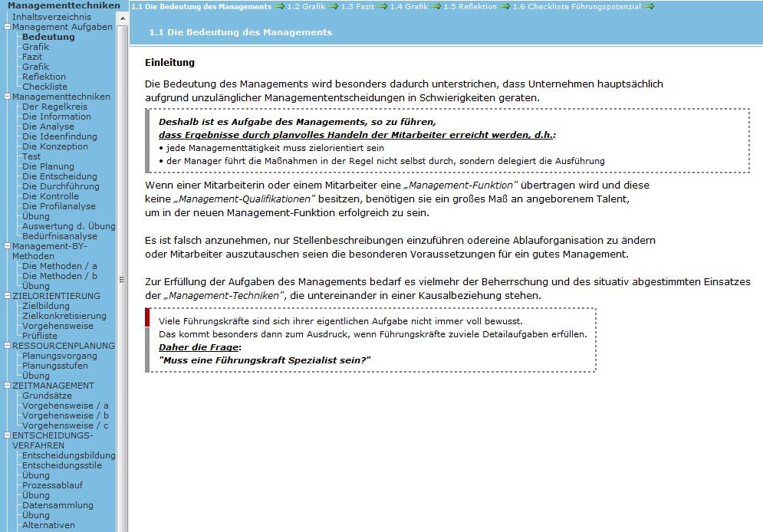This screenshot has height=532, width=763.
Task: Open Prüfliste page
Action: pyautogui.click(x=40, y=336)
